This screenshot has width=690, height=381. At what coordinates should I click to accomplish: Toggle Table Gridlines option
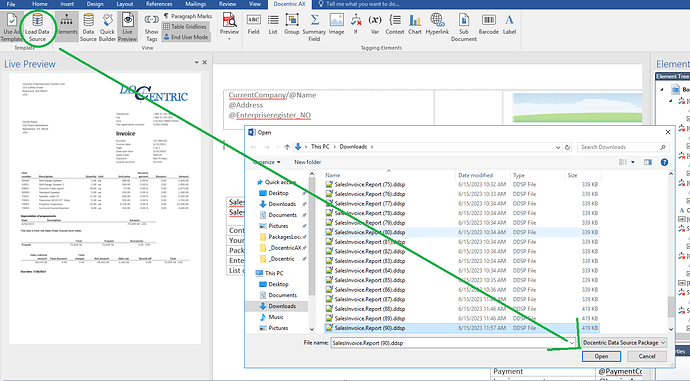[185, 26]
